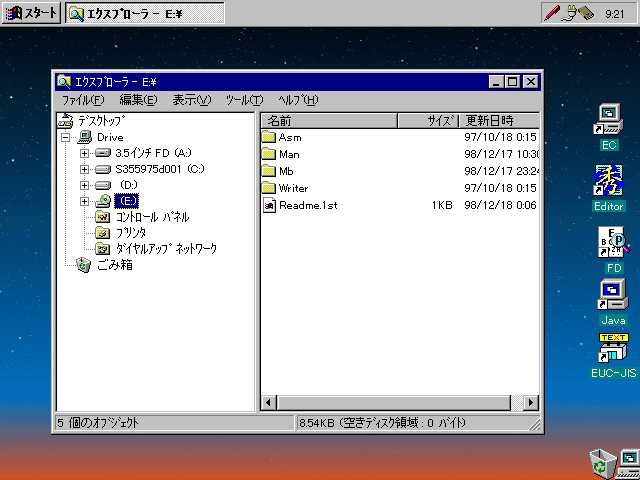Collapse the Drive tree node
The width and height of the screenshot is (640, 480).
point(65,138)
